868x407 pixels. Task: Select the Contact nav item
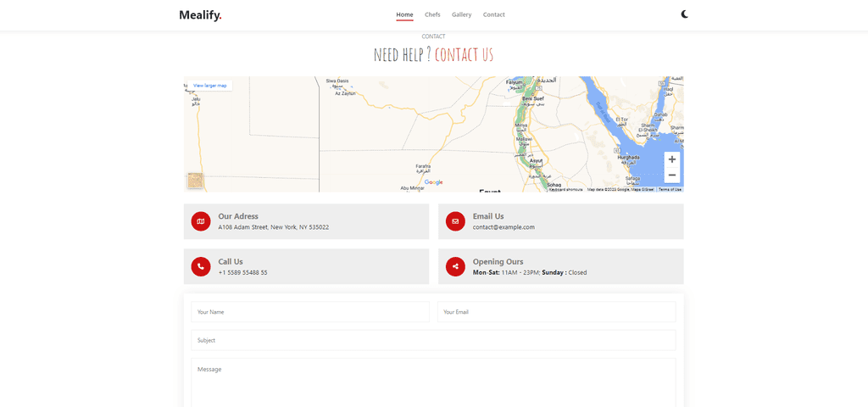494,15
